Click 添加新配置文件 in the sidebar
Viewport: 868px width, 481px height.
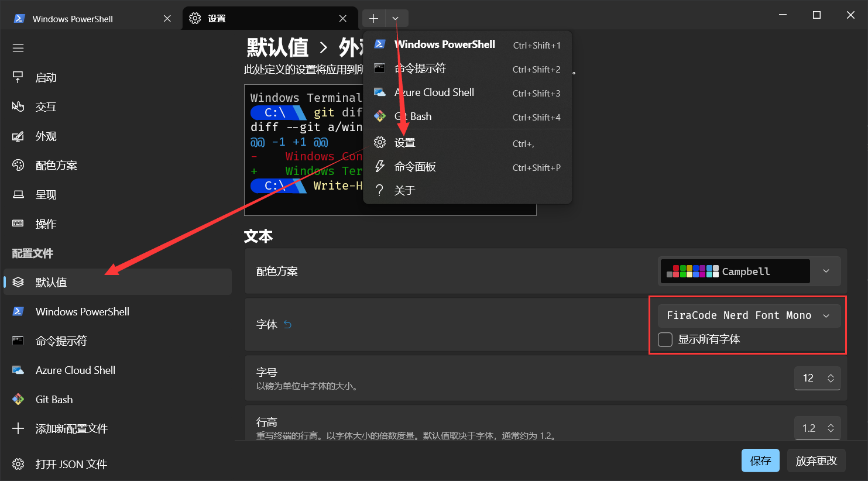(x=118, y=428)
